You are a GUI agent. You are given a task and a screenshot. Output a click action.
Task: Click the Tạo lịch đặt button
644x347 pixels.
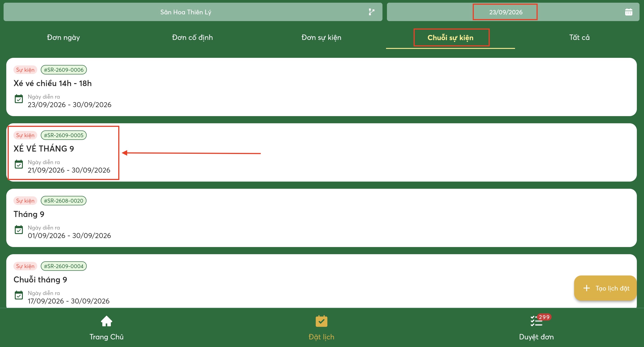[x=605, y=288]
